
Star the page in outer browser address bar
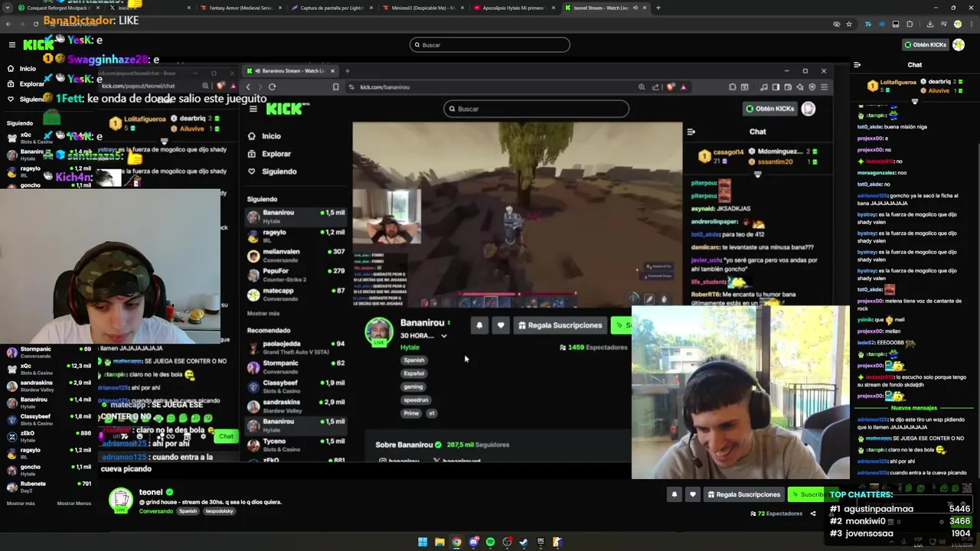tap(849, 24)
